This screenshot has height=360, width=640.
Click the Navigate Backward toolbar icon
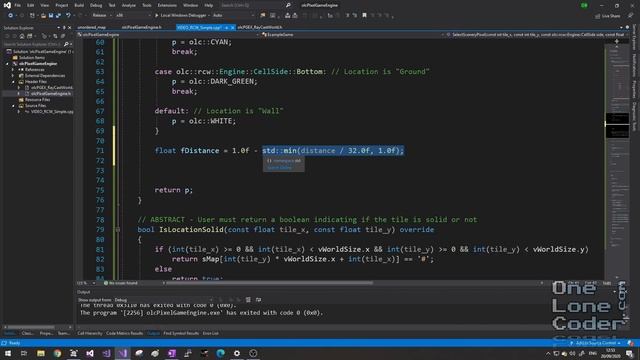click(x=10, y=16)
